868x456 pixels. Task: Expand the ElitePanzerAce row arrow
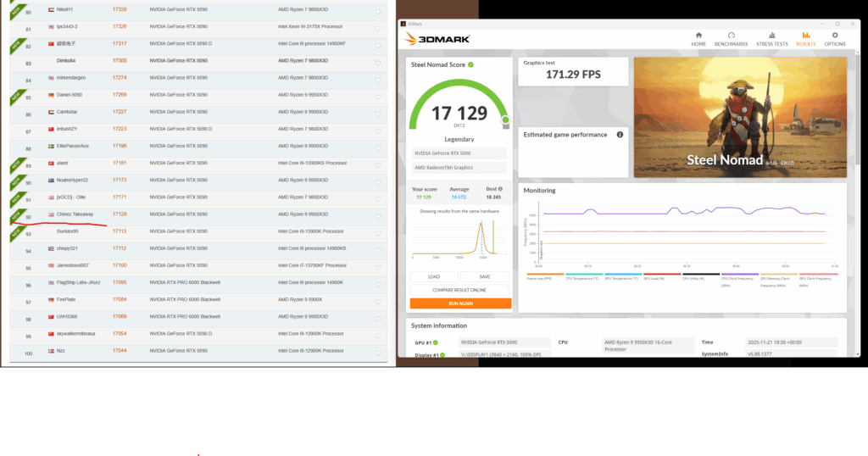[x=378, y=148]
